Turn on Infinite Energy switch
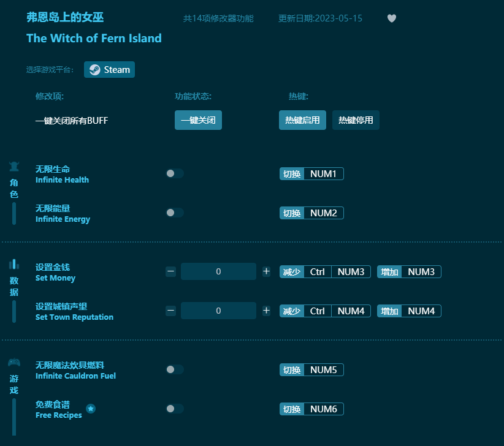 click(x=175, y=213)
